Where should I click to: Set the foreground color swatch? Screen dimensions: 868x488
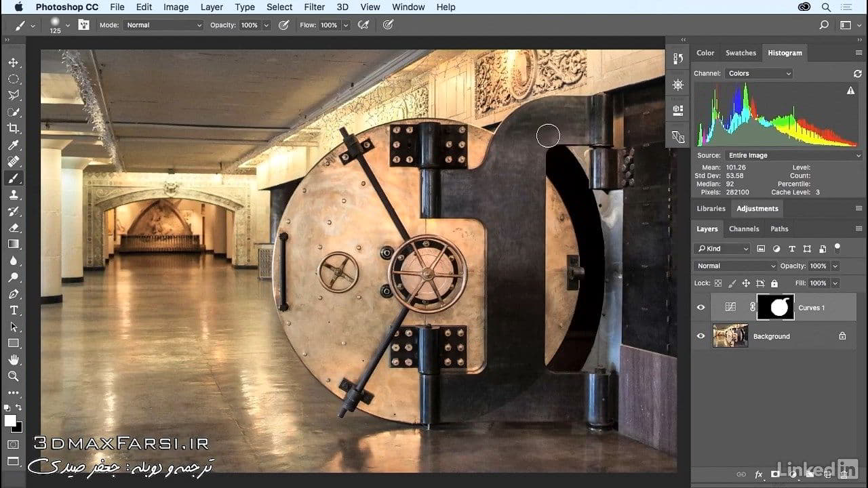tap(10, 421)
